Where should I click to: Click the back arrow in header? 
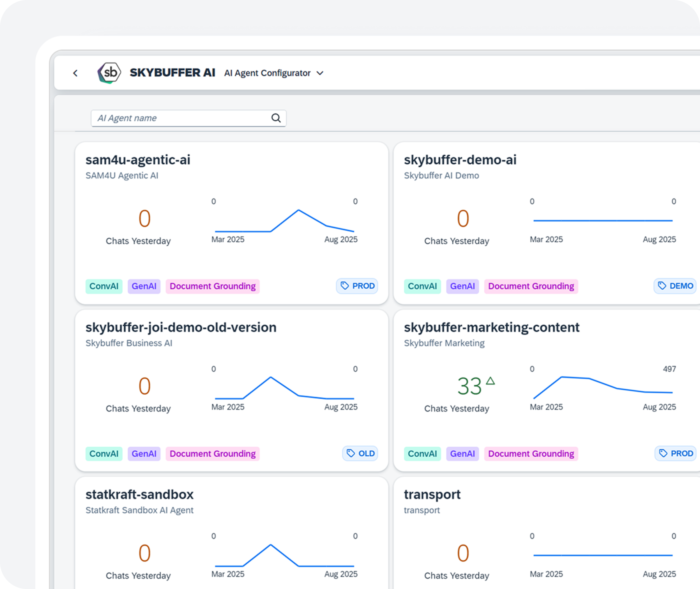click(75, 73)
